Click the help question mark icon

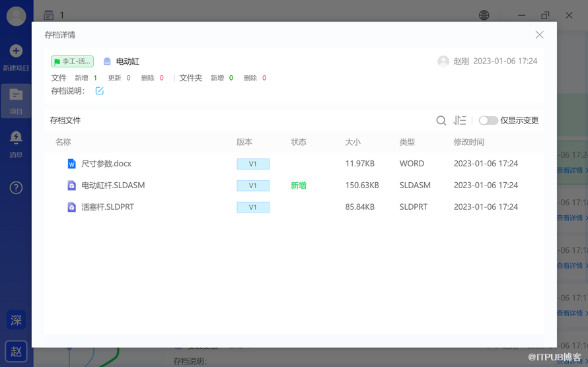tap(16, 187)
